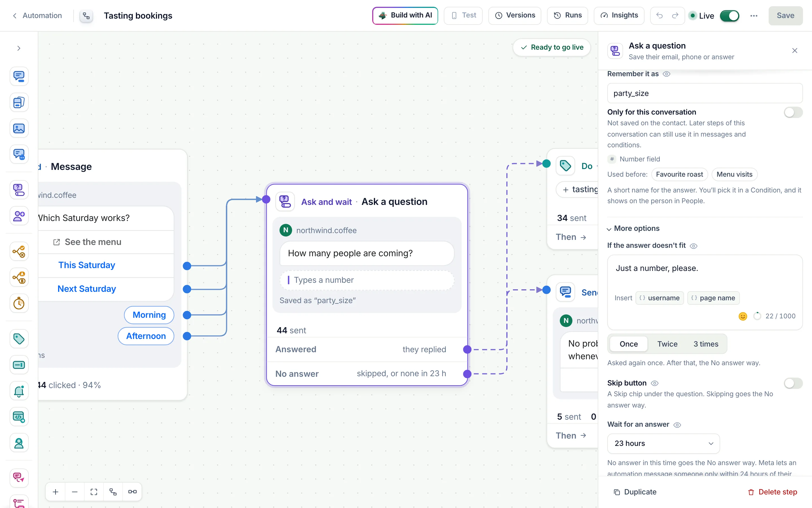This screenshot has width=812, height=508.
Task: Redo the last change
Action: [x=675, y=16]
